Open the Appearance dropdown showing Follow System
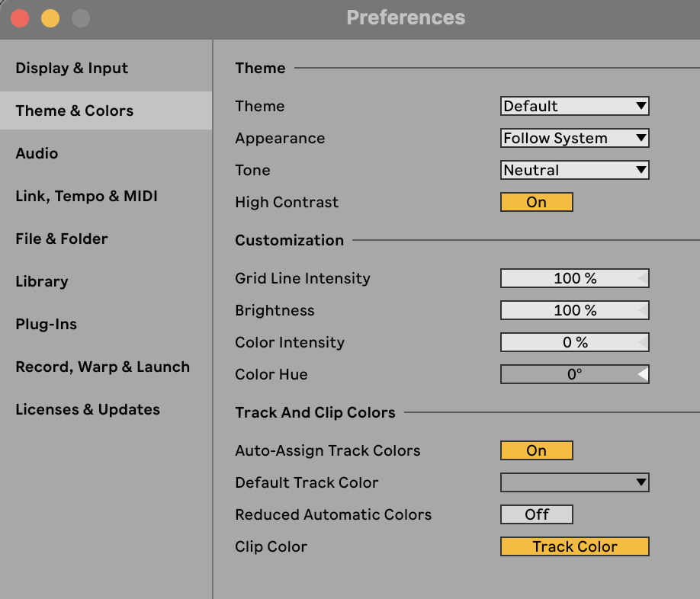This screenshot has height=599, width=700. point(574,138)
